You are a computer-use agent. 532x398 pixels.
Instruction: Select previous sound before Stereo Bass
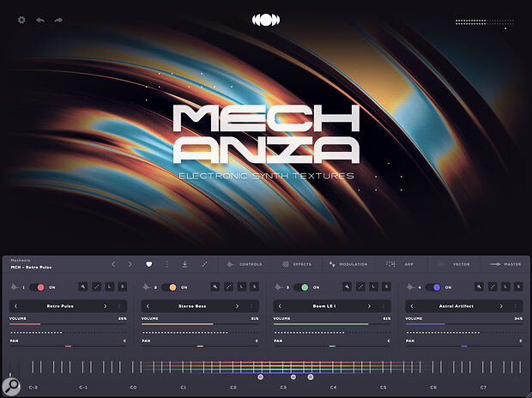click(148, 305)
